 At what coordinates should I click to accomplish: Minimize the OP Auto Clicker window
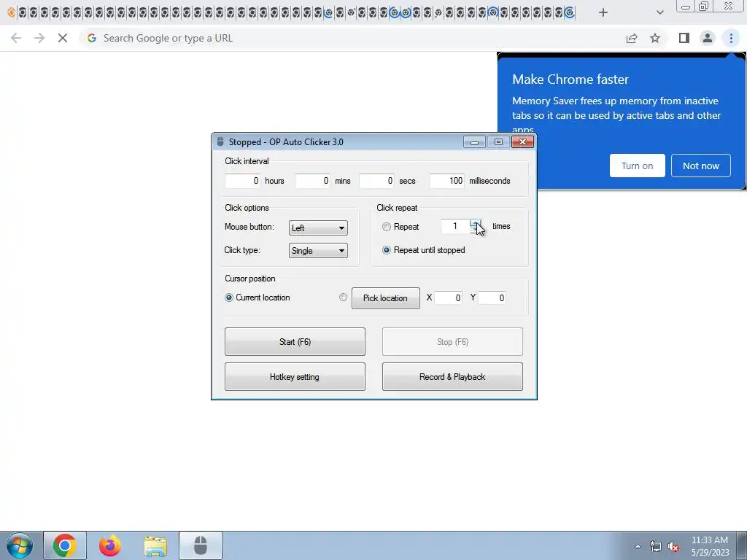(474, 142)
